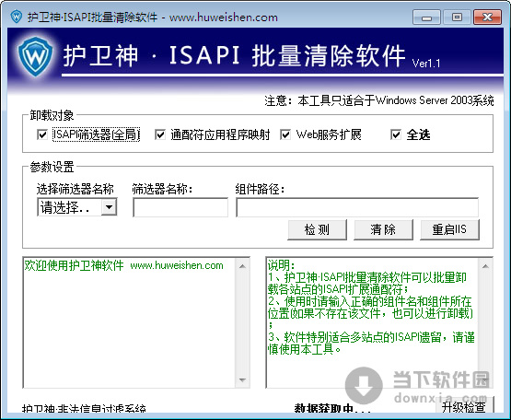511x420 pixels.
Task: Minimize the window
Action: [426, 17]
